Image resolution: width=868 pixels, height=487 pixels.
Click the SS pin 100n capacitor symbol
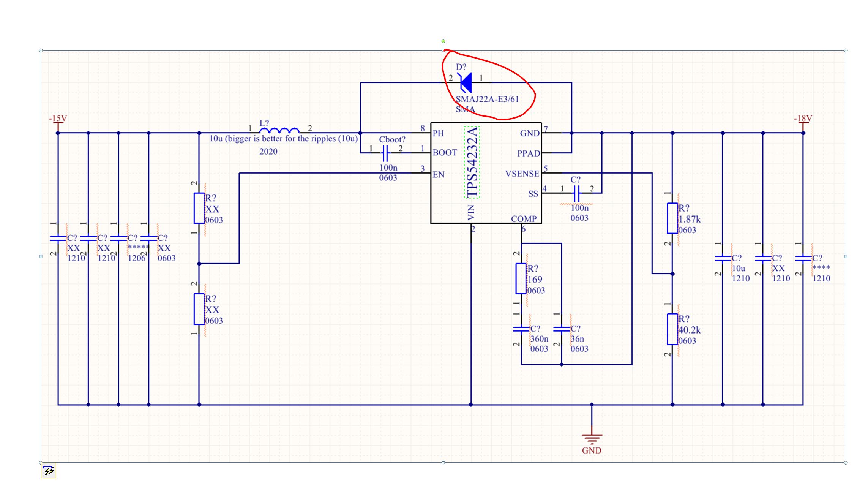click(576, 193)
